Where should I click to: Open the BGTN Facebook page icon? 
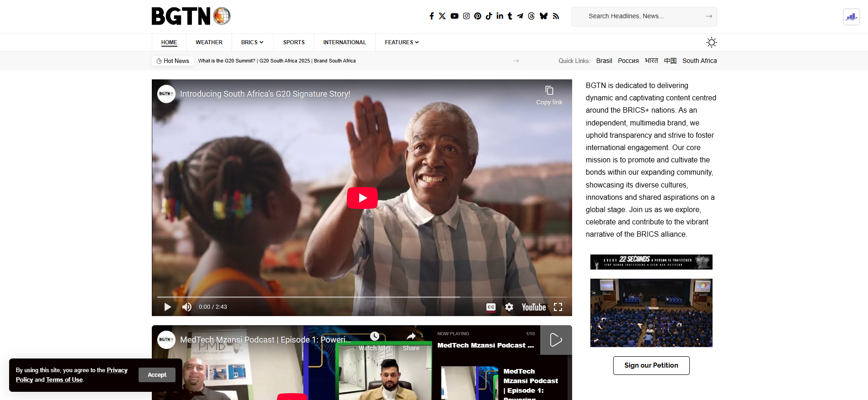click(432, 16)
